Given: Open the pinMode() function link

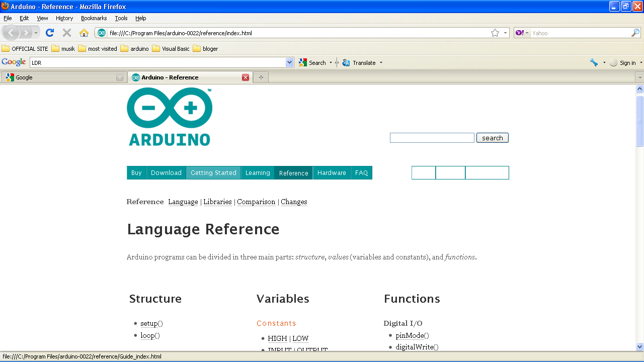Looking at the screenshot, I should tap(412, 335).
